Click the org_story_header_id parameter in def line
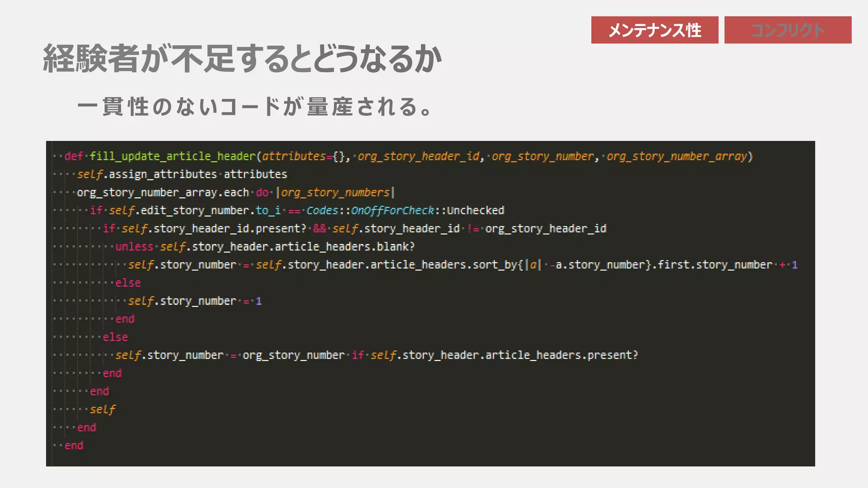The width and height of the screenshot is (868, 488). (418, 156)
